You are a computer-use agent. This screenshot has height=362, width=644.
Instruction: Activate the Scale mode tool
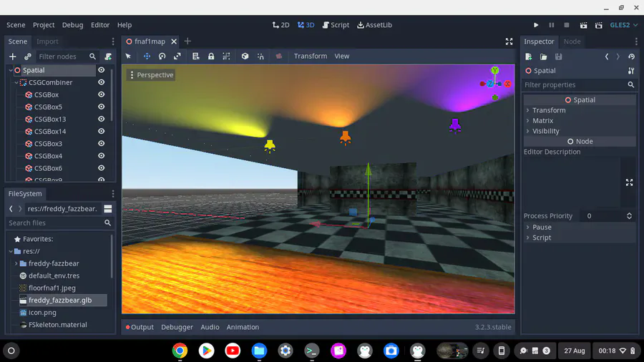click(x=177, y=57)
